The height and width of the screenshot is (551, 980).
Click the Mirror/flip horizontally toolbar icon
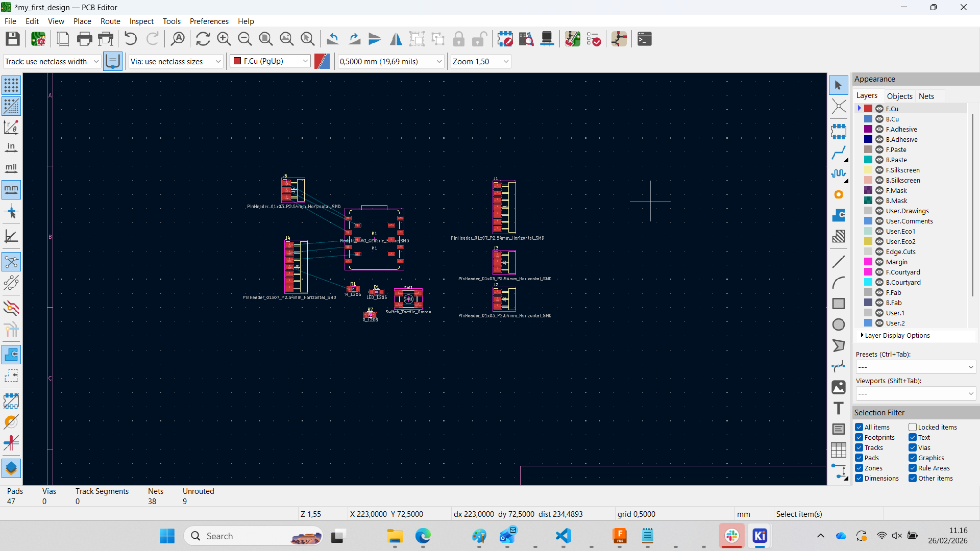[396, 39]
